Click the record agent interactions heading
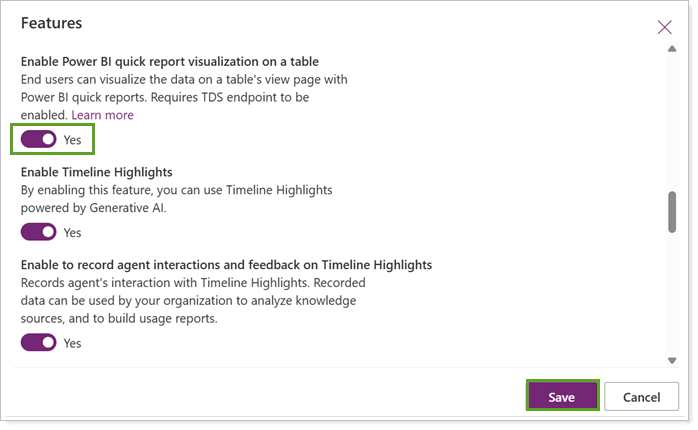 [x=226, y=265]
